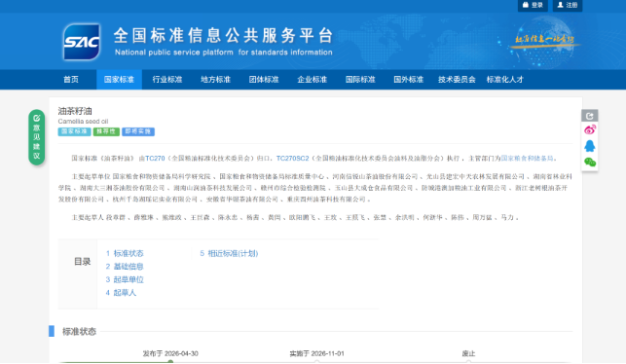Open the 登录 login button
This screenshot has width=626, height=364.
pyautogui.click(x=533, y=5)
